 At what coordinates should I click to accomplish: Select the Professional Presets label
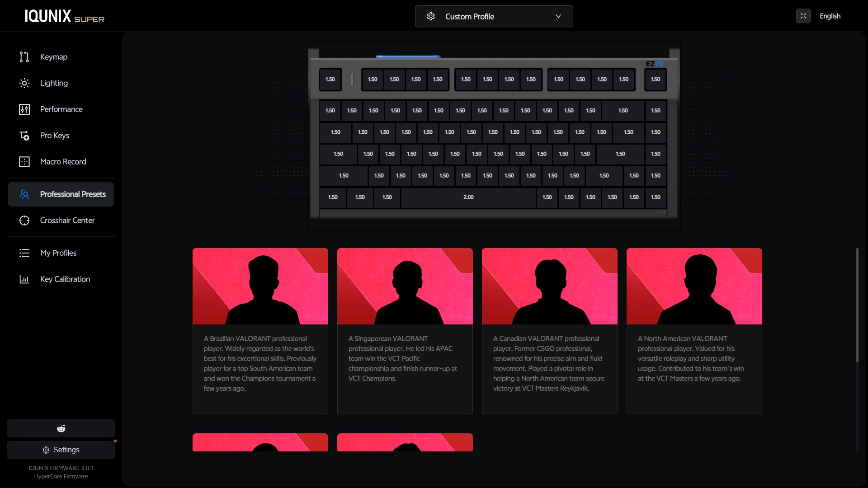coord(73,194)
